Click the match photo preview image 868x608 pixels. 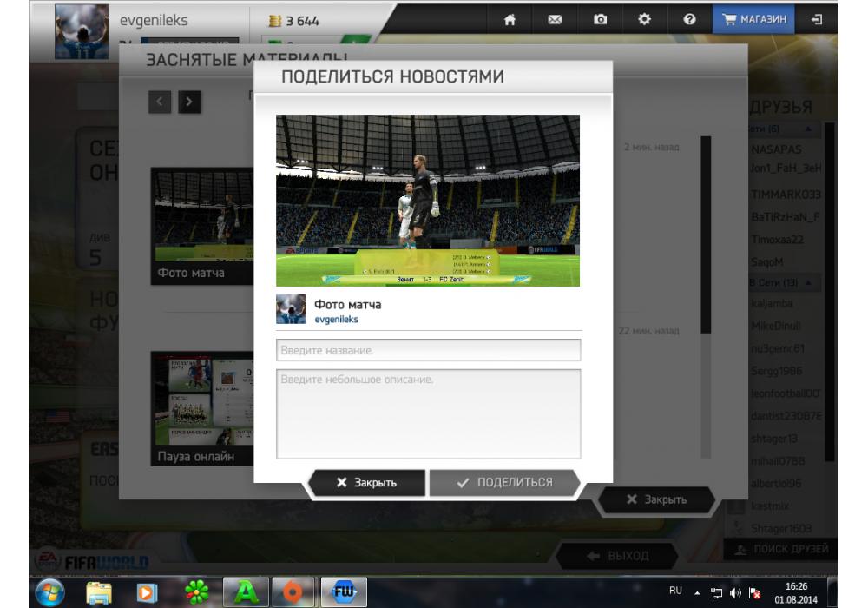point(428,201)
